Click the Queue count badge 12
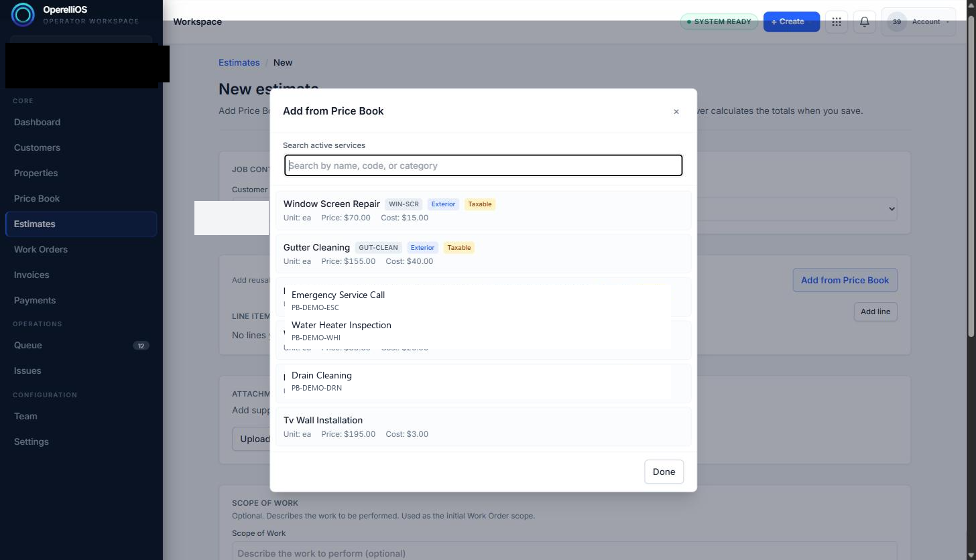Viewport: 976px width, 560px height. (141, 346)
